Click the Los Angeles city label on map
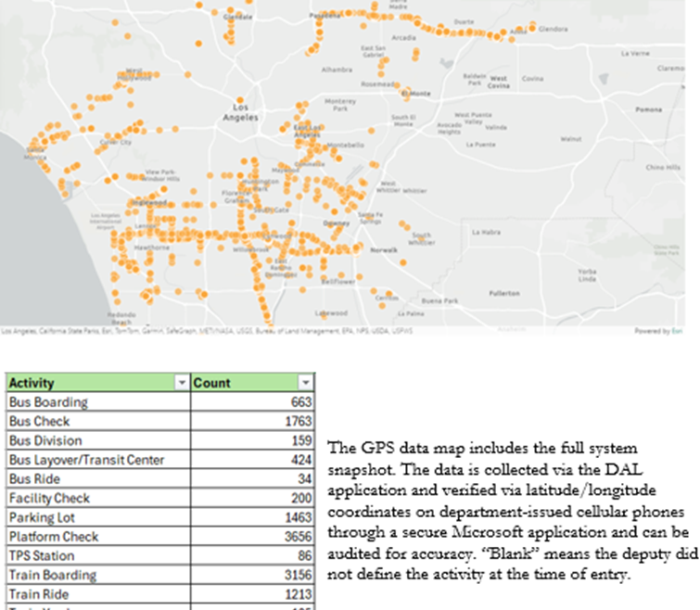Screen dimensions: 700x610 240,112
